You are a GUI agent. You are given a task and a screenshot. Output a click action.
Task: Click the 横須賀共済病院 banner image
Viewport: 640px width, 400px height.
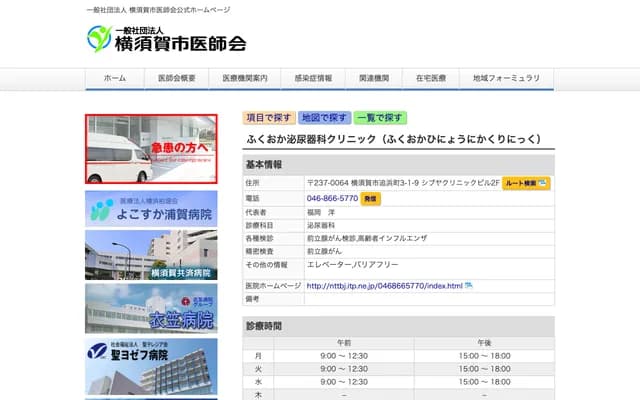click(x=151, y=255)
